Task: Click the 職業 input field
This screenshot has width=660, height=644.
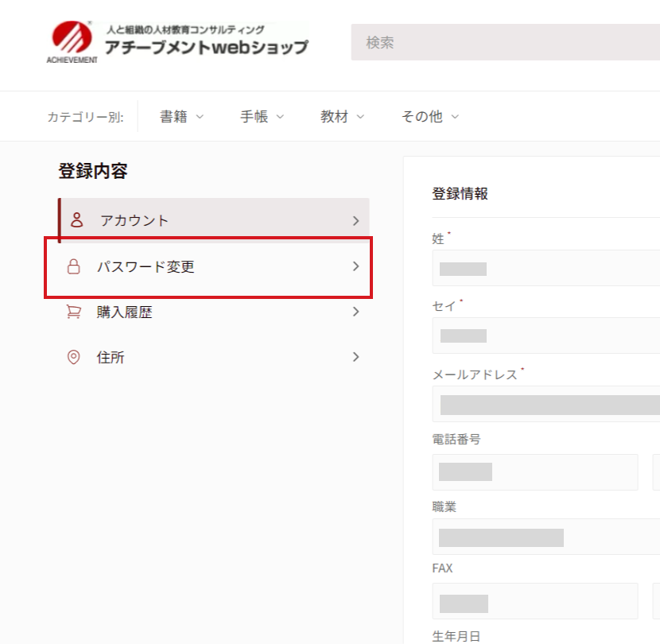Action: [546, 537]
